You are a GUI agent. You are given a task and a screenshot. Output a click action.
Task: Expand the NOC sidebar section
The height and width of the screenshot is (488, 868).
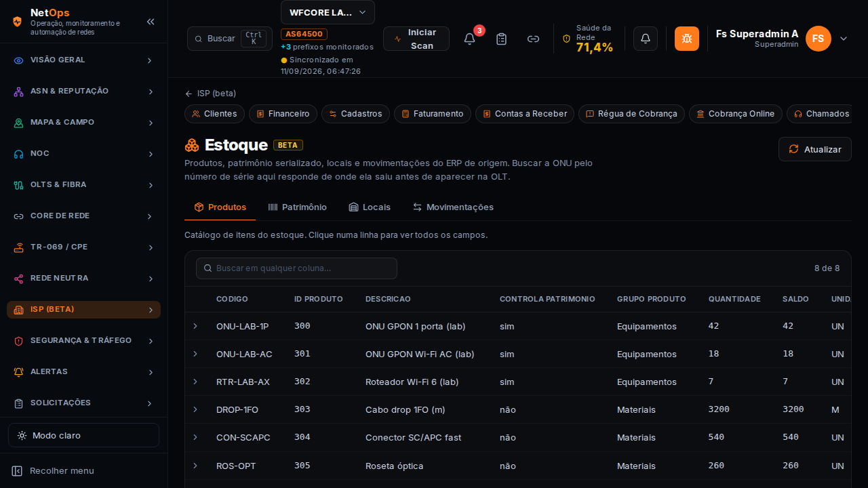tap(83, 154)
